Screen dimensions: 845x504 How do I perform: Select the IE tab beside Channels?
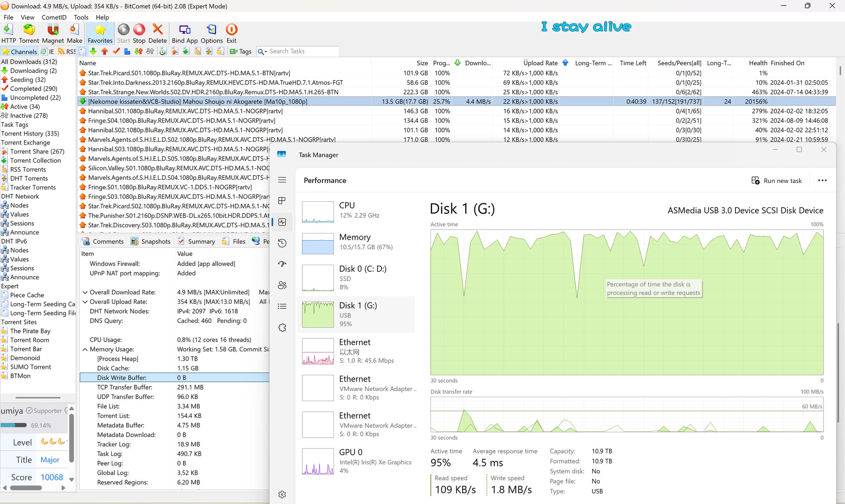[x=48, y=51]
